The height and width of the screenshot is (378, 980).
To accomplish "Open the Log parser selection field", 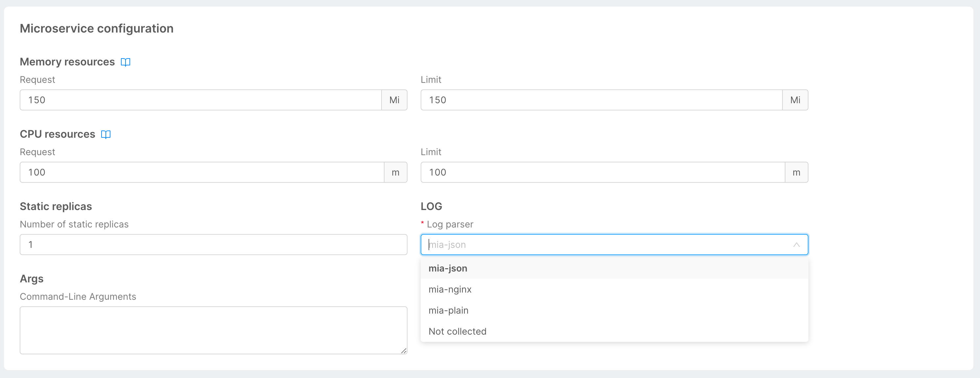I will 609,245.
